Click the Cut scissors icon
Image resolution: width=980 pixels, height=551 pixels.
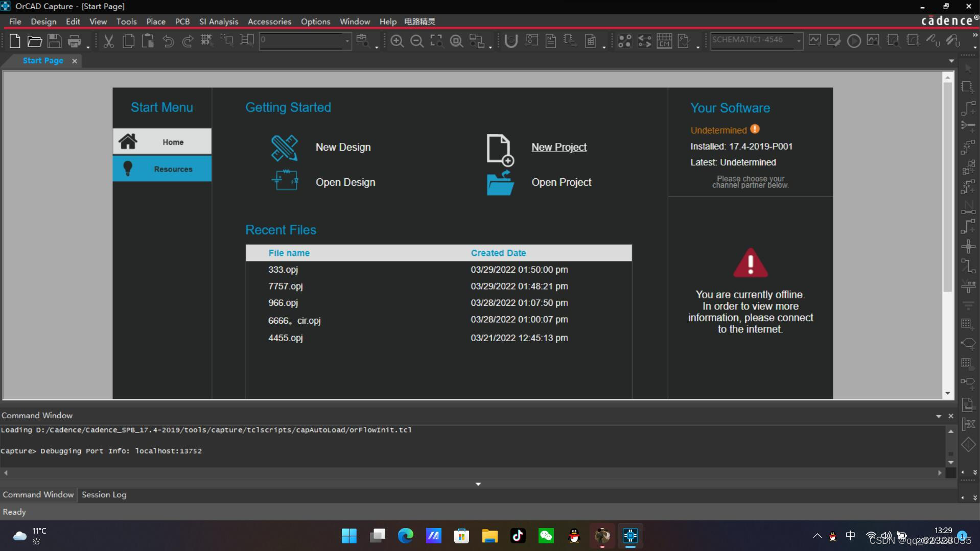108,41
